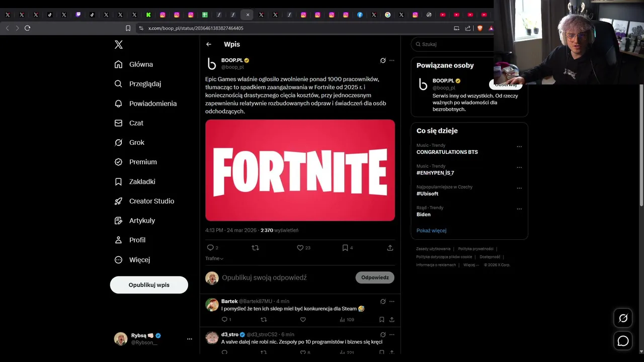Open Zasady użytkowania footer link
Image resolution: width=644 pixels, height=362 pixels.
point(433,249)
